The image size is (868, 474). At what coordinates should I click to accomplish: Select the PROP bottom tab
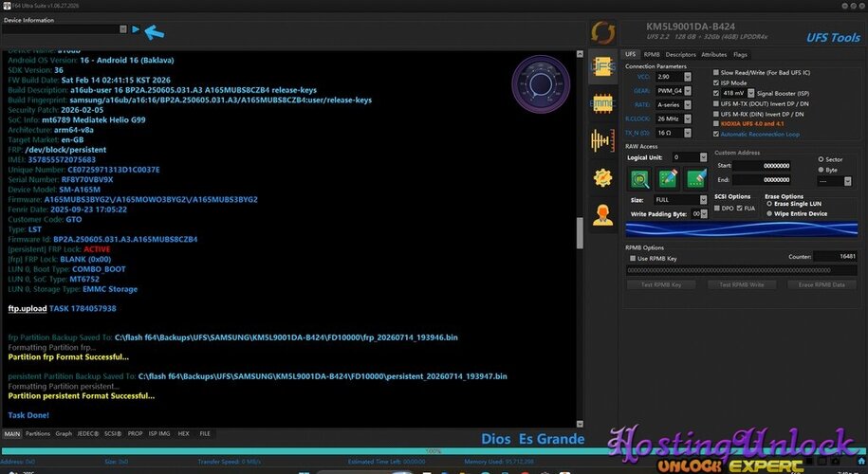coord(135,434)
